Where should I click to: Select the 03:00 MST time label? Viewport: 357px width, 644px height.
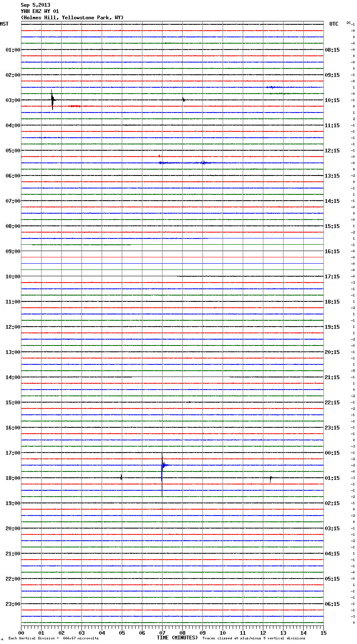pyautogui.click(x=13, y=100)
